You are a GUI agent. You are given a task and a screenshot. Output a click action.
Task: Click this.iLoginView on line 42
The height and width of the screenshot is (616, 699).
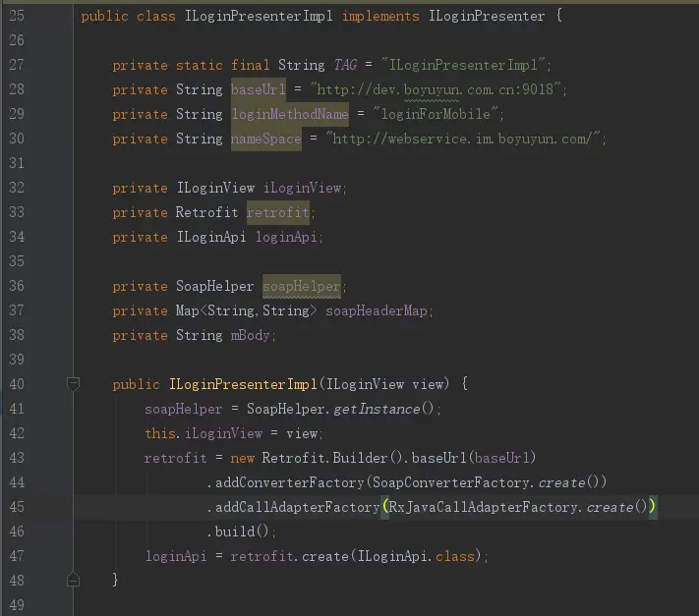(x=204, y=433)
